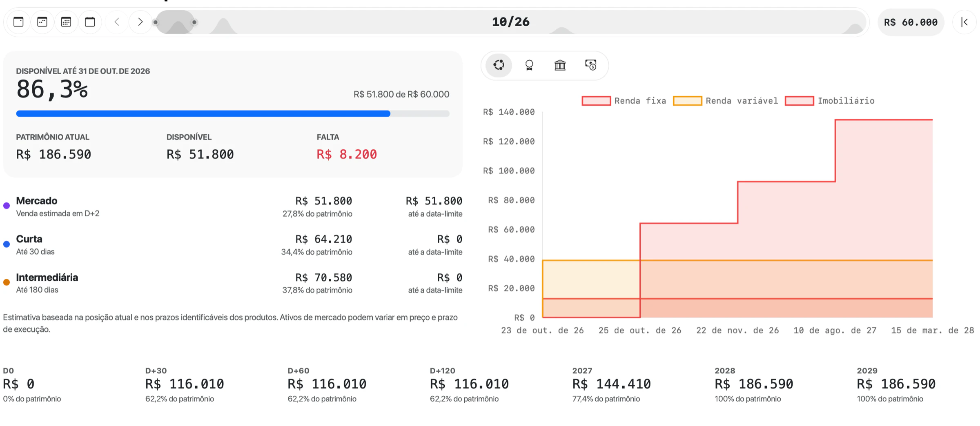Click the R$ 64.210 value in Curta row
Image resolution: width=980 pixels, height=426 pixels.
(x=323, y=239)
